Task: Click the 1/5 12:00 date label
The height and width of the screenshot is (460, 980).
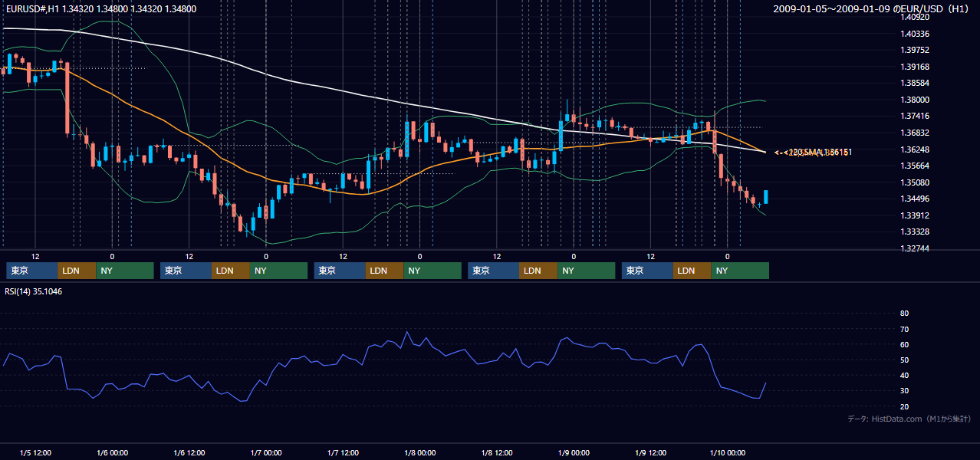Action: tap(35, 452)
